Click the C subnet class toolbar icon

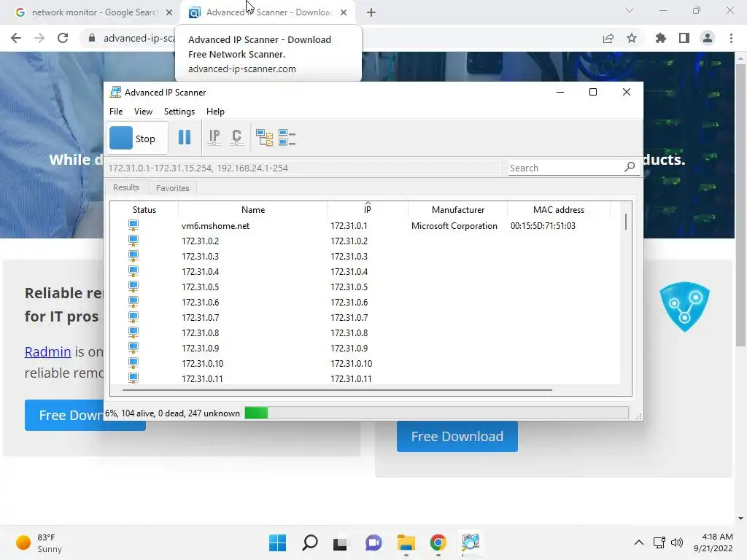[x=236, y=138]
